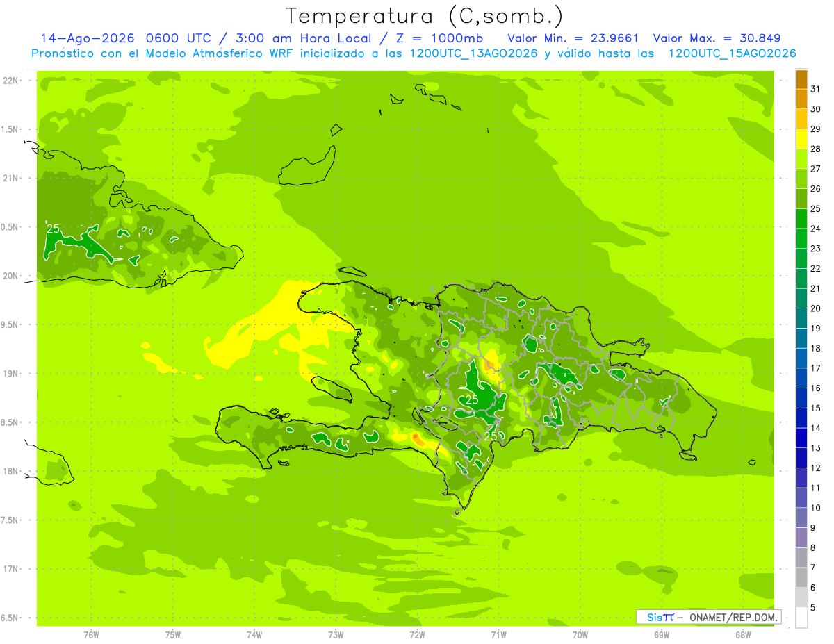Select the "Z = 1000mb" pressure level text

point(439,38)
